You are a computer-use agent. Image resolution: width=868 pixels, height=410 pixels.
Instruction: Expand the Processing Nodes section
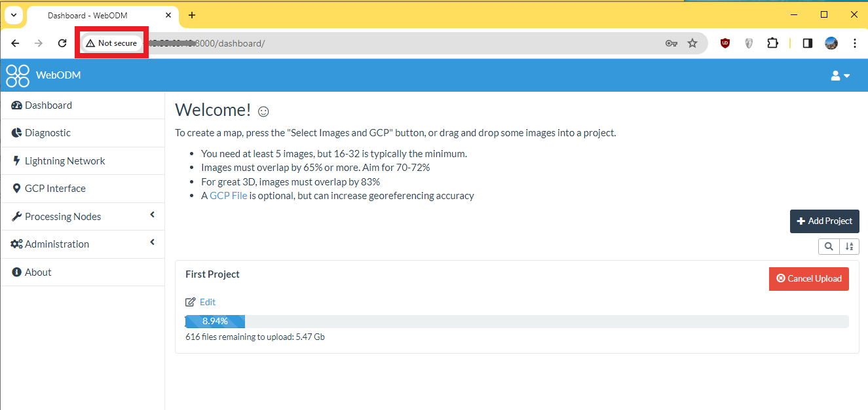[62, 216]
